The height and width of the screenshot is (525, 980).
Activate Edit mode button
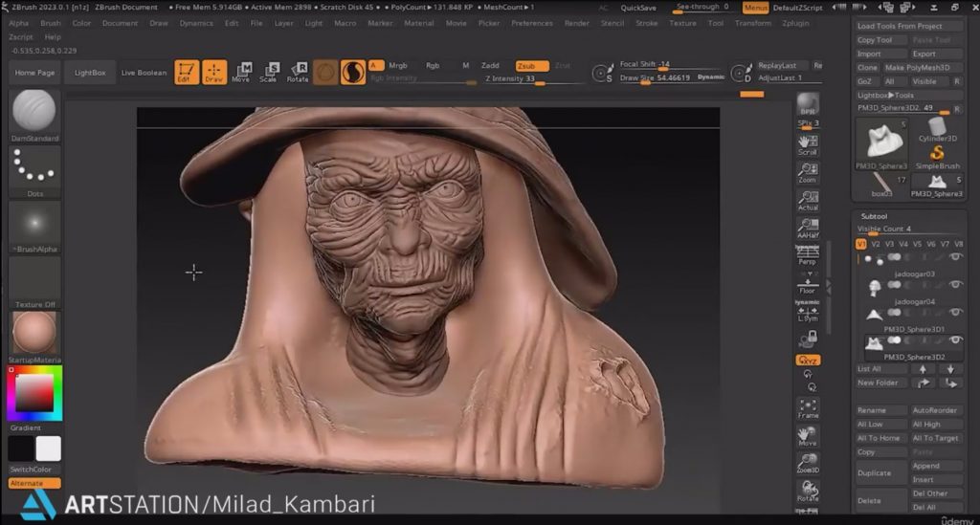point(187,72)
